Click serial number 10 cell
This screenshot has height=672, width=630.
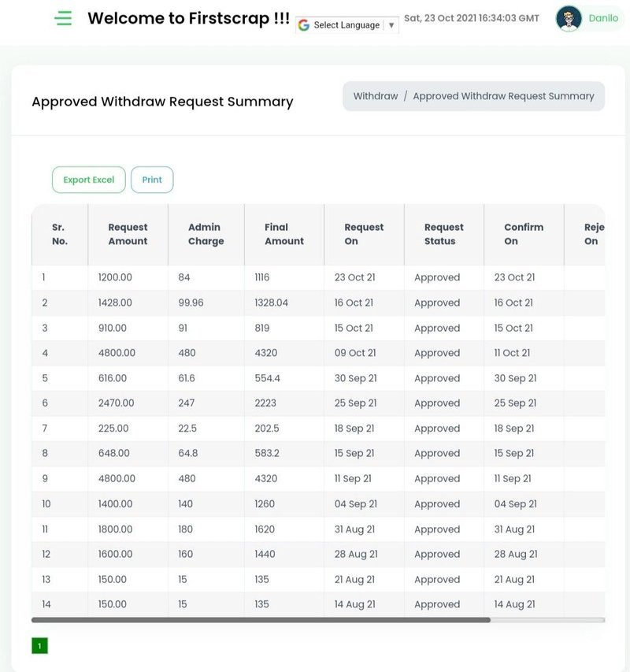46,503
